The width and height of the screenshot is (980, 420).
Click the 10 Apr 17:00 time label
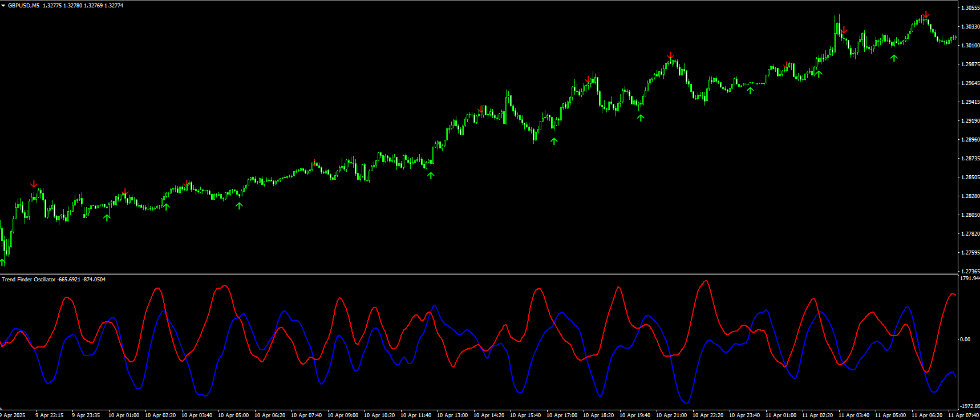pos(562,415)
